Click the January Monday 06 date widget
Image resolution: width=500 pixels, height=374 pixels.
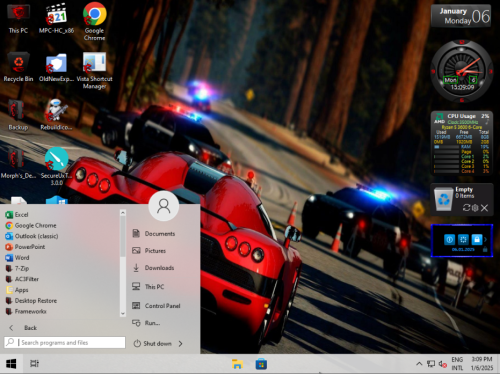pos(461,16)
